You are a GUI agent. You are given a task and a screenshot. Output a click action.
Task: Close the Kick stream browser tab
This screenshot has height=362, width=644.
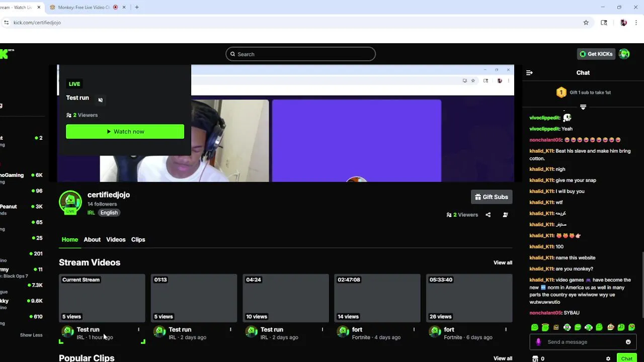(39, 8)
